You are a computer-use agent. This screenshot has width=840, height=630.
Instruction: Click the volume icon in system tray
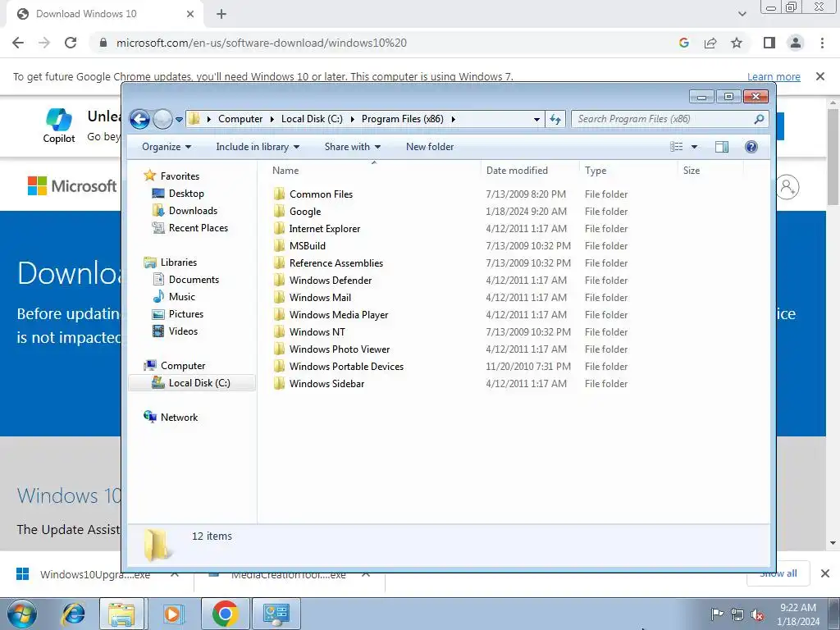click(757, 614)
